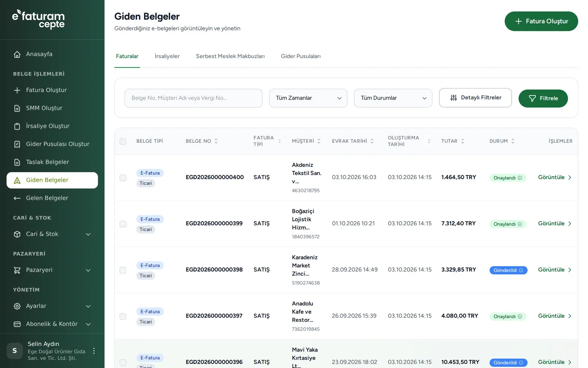The width and height of the screenshot is (588, 368).
Task: Click the efaturam cepte logo
Action: coord(39,19)
